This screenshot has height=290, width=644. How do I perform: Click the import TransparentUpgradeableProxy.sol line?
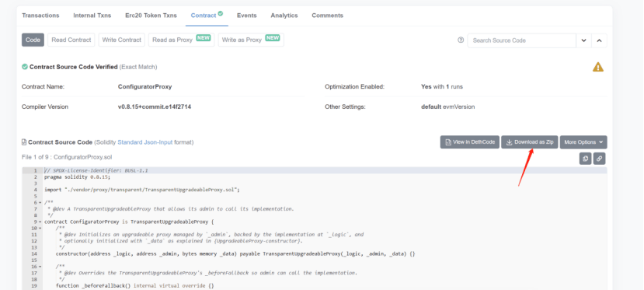point(141,190)
